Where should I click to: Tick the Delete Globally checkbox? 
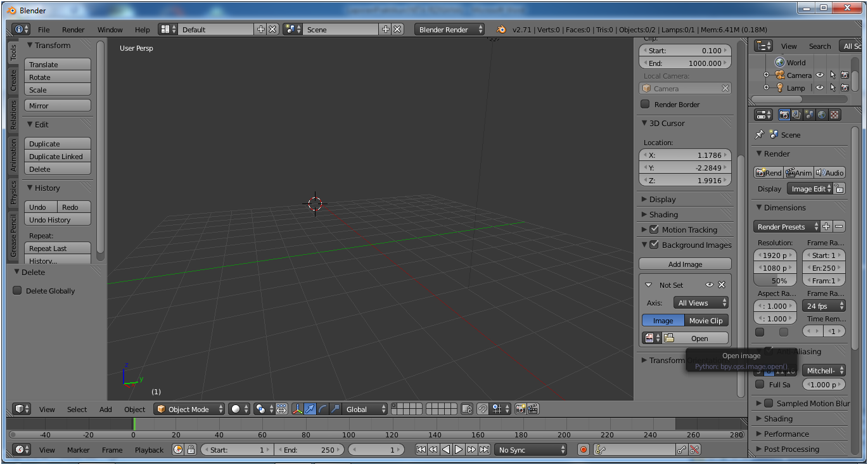18,291
